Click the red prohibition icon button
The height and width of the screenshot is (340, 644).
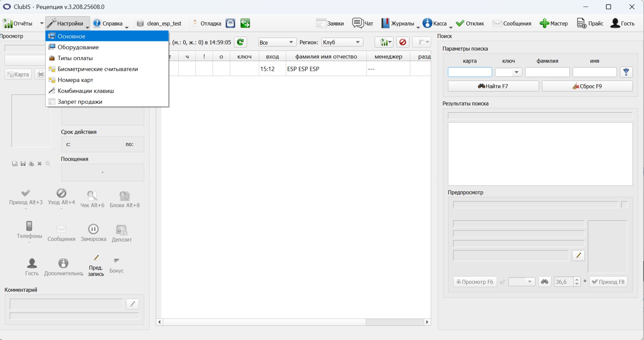coord(403,42)
